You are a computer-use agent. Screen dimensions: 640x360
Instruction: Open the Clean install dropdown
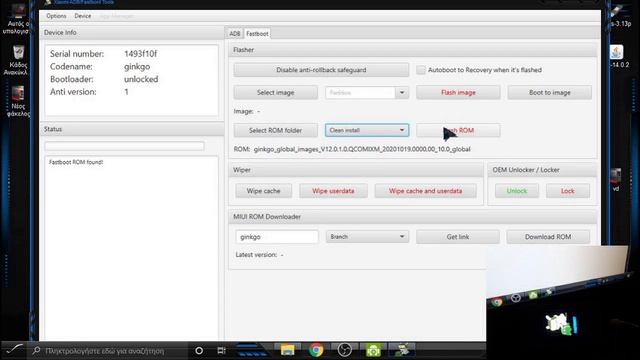coord(367,130)
